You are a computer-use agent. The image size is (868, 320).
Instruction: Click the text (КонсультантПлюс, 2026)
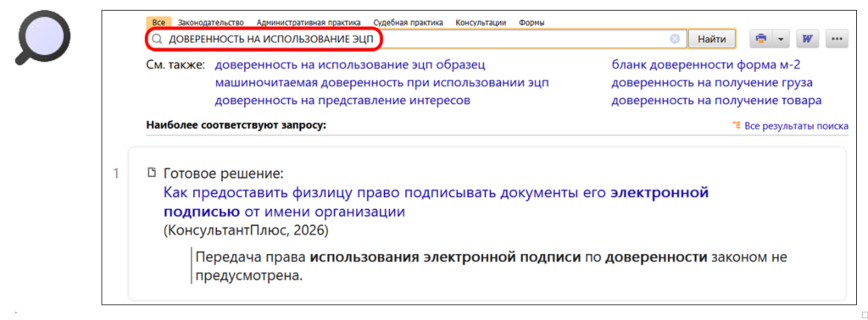pyautogui.click(x=246, y=230)
